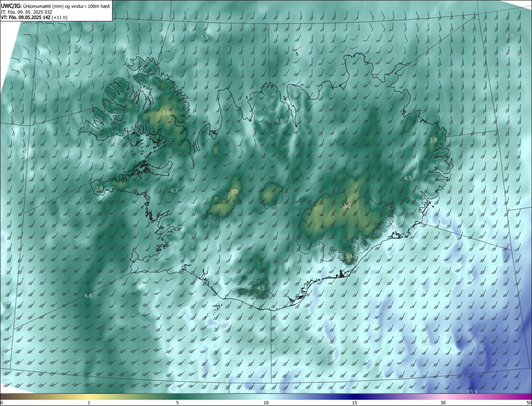This screenshot has height=406, width=532.
Task: Click the 13.9 value label on the map
Action: pyautogui.click(x=473, y=392)
